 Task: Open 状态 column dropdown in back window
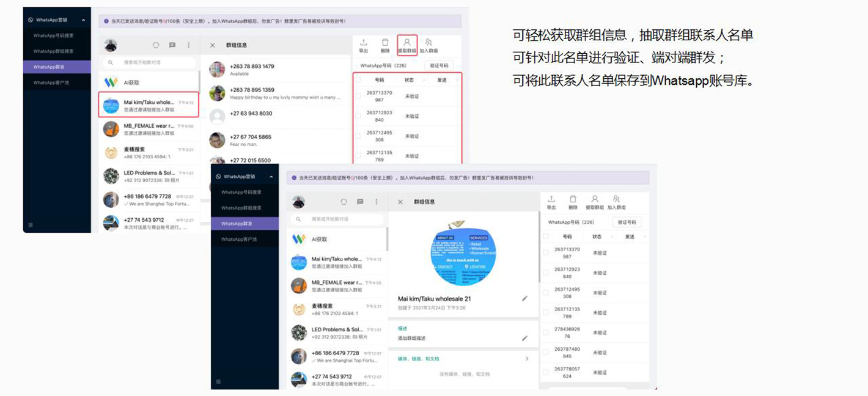click(x=423, y=80)
